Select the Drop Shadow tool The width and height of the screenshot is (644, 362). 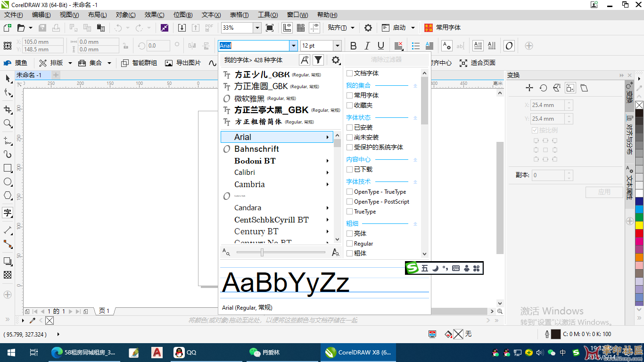[8, 261]
